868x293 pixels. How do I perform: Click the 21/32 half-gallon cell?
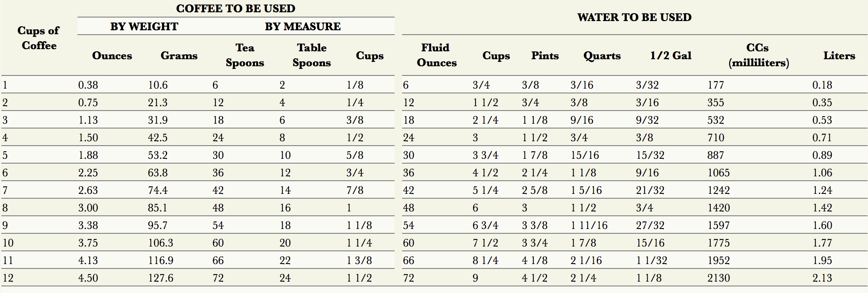click(650, 190)
